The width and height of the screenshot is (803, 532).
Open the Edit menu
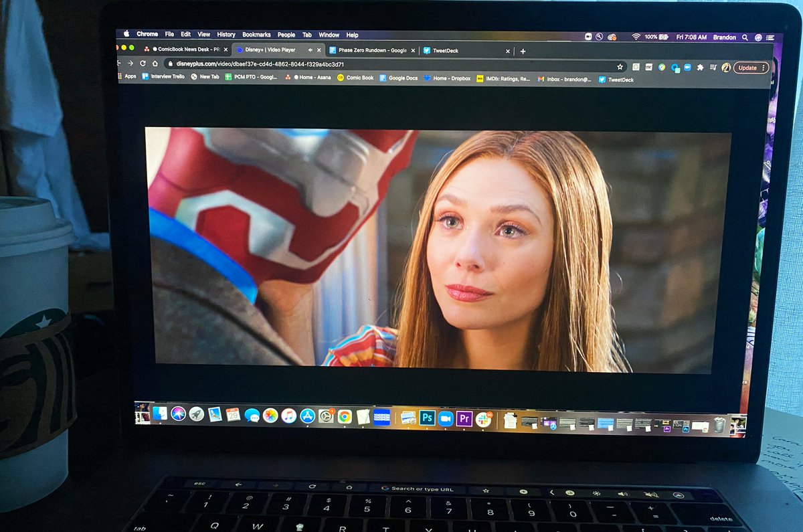click(185, 34)
